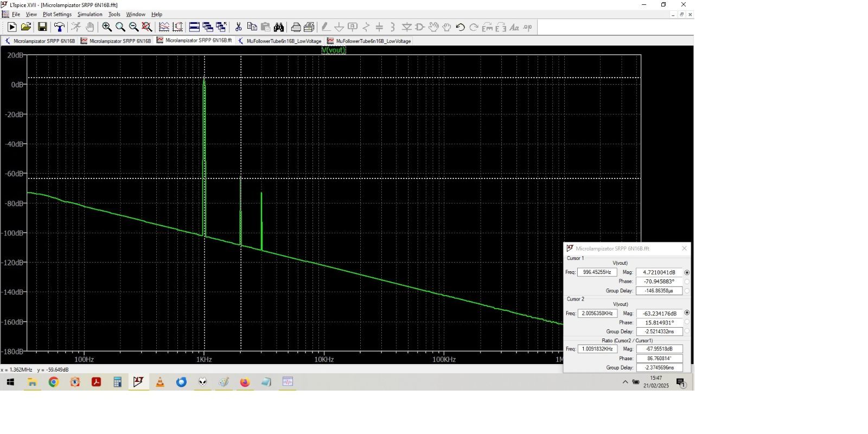Switch to MuFollowerTube6n16B_LowVoltage schematic tab
The image size is (868, 434).
pyautogui.click(x=280, y=41)
